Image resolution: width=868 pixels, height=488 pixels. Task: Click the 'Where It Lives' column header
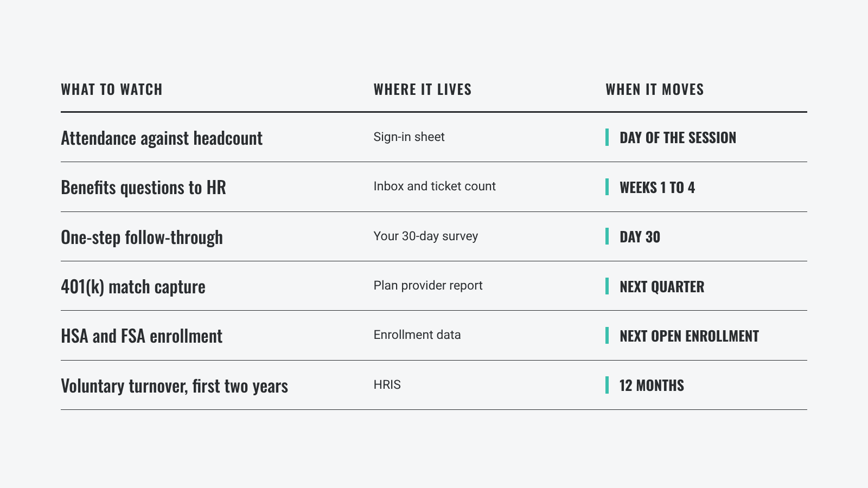423,89
